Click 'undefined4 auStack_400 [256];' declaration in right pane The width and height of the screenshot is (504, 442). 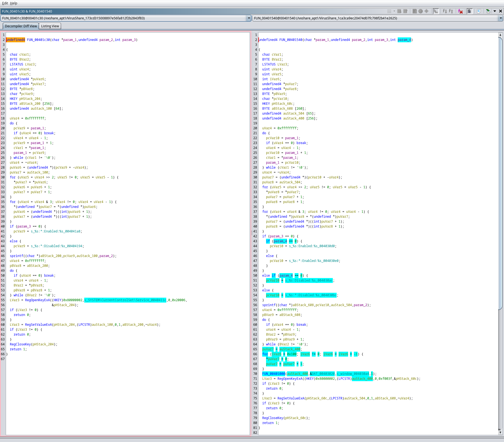tap(290, 118)
